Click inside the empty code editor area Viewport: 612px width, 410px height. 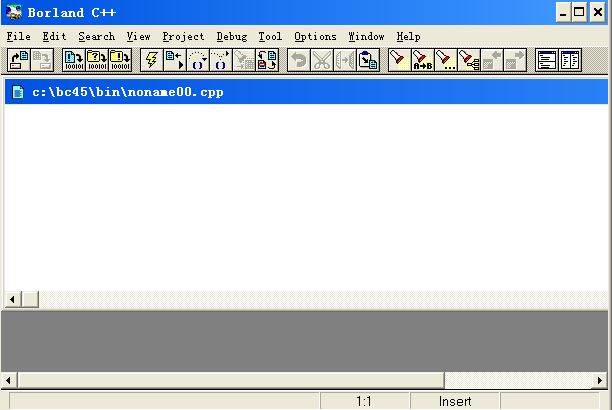coord(306,197)
